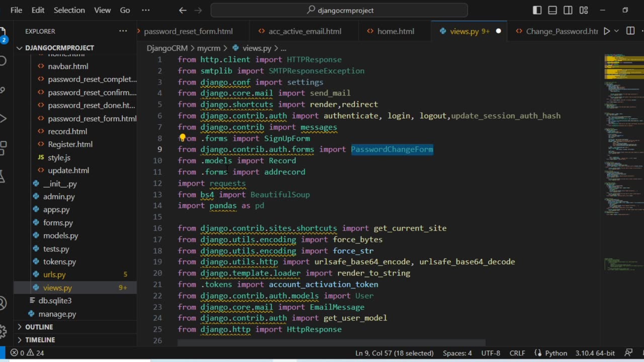Open navbar.html in the explorer
644x362 pixels.
68,66
